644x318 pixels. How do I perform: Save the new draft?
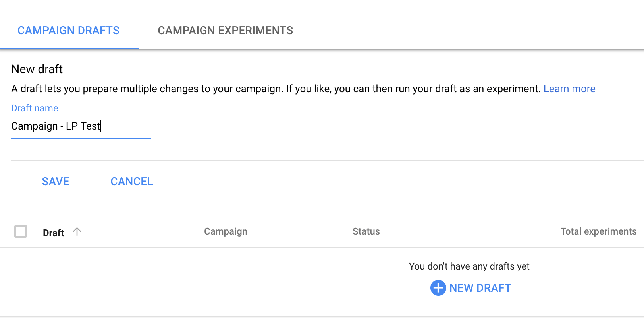[x=55, y=181]
